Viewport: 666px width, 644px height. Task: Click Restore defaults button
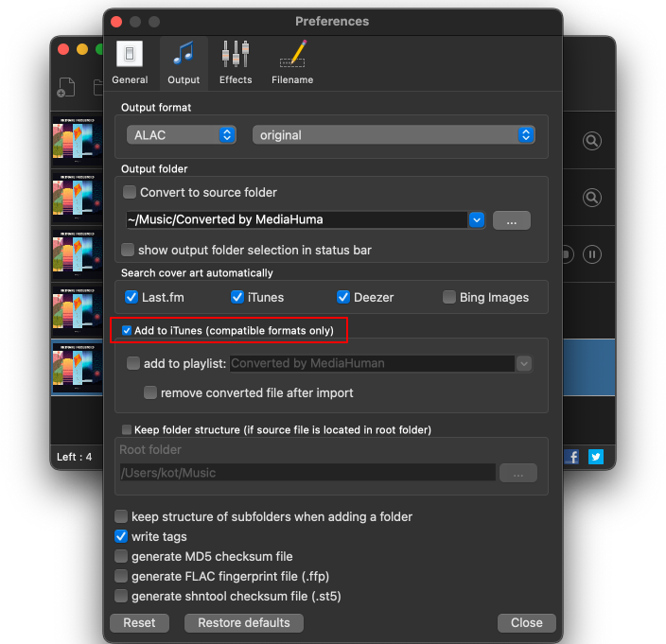point(244,623)
